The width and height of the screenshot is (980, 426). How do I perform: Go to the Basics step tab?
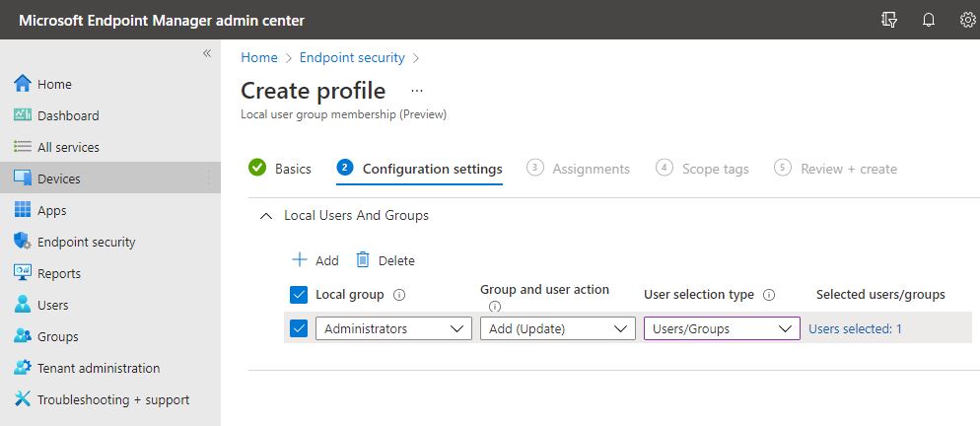(x=280, y=169)
